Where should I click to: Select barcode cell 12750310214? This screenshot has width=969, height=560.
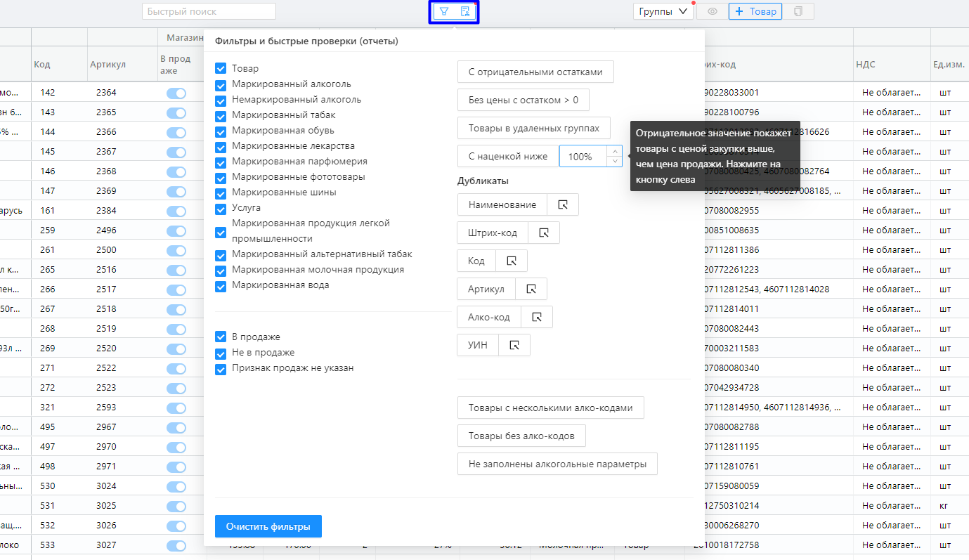pos(769,506)
